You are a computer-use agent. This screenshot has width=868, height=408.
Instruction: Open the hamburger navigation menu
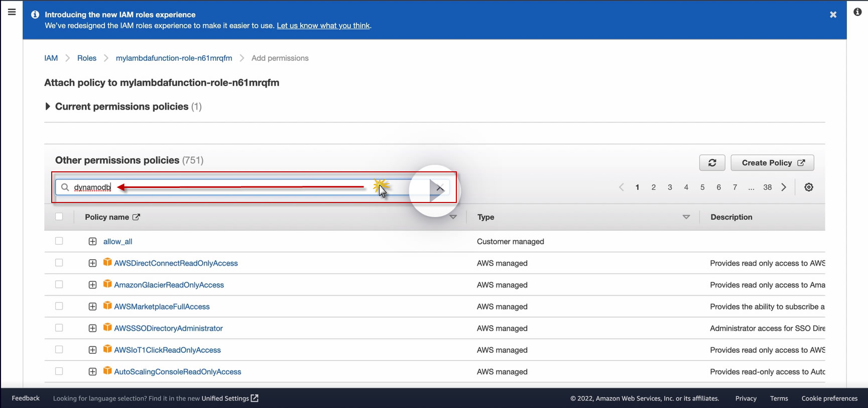tap(12, 12)
